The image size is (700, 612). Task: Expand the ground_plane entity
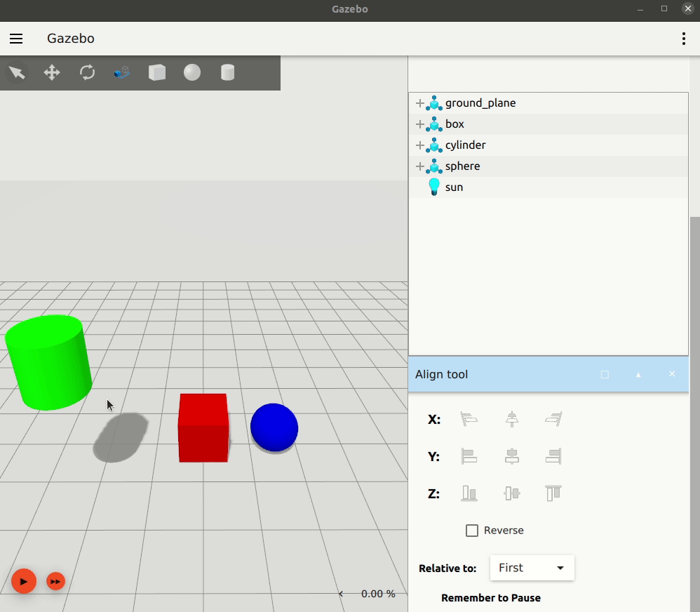tap(419, 103)
